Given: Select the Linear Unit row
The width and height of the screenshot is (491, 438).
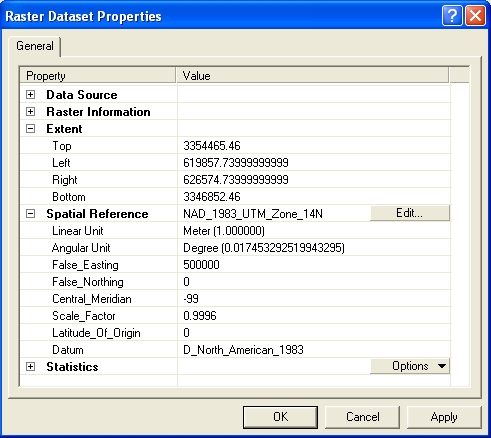Looking at the screenshot, I should pos(235,231).
